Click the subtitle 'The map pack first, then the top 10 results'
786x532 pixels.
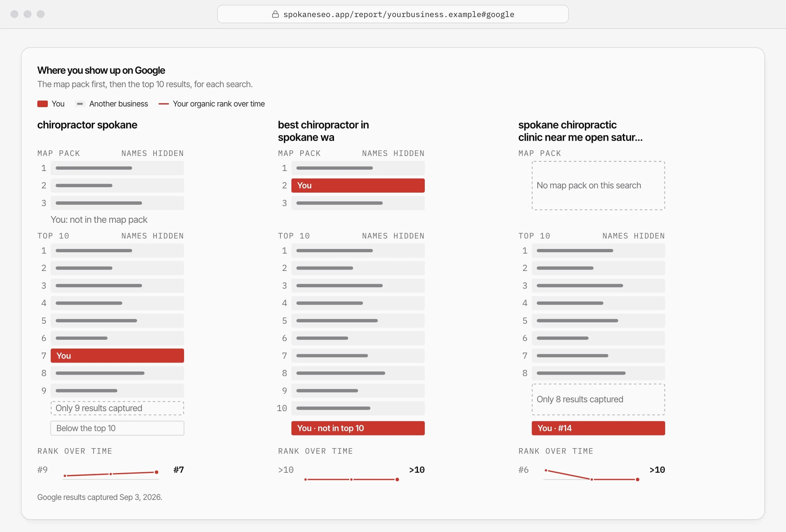coord(115,84)
